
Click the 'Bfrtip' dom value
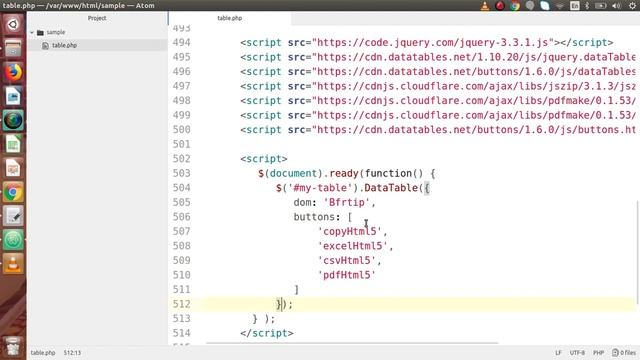tap(347, 202)
